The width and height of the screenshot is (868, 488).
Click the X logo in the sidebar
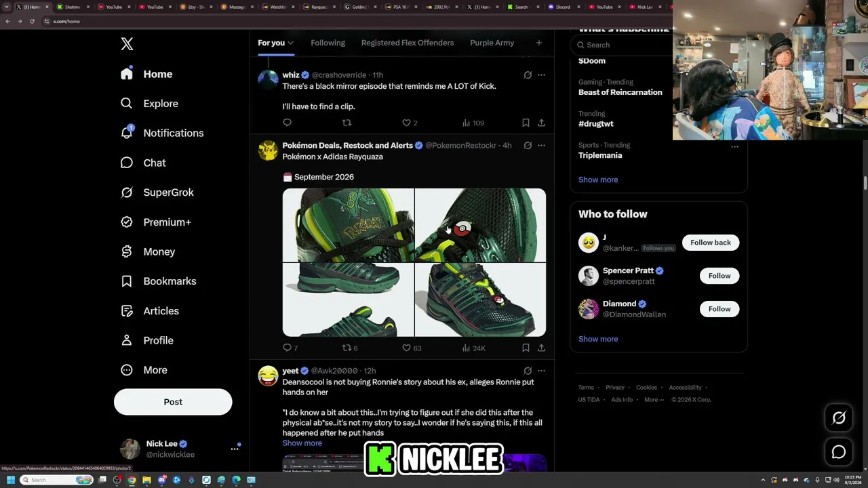pos(127,44)
